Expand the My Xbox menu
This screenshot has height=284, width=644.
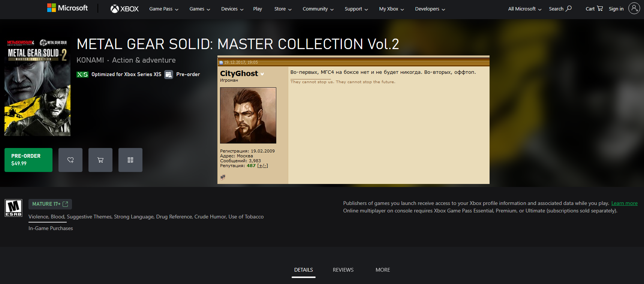point(392,9)
